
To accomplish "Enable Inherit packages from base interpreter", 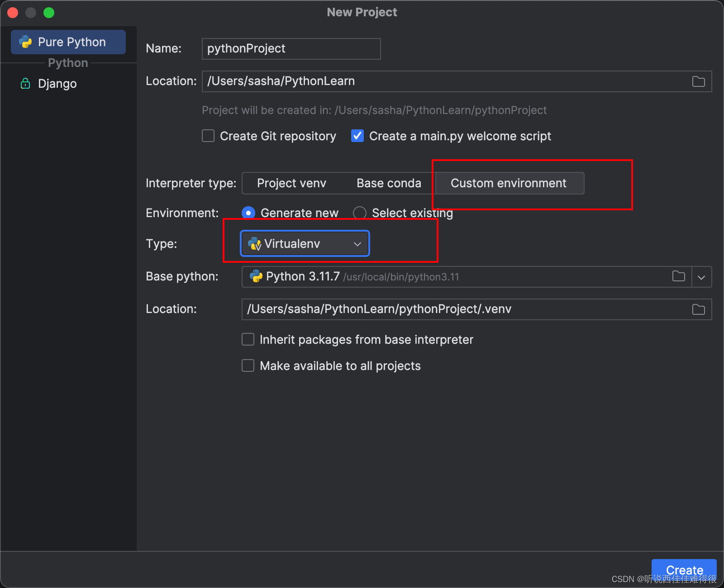I will (248, 339).
